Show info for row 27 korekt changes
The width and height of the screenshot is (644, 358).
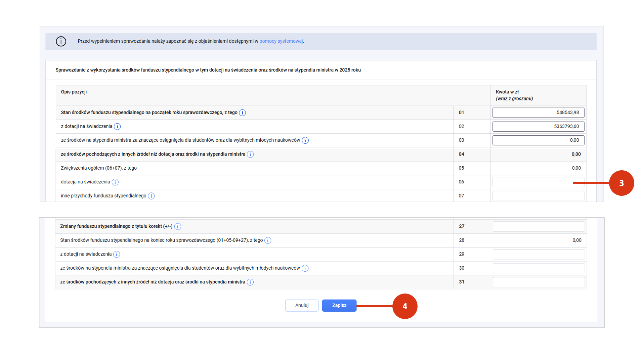pos(178,227)
